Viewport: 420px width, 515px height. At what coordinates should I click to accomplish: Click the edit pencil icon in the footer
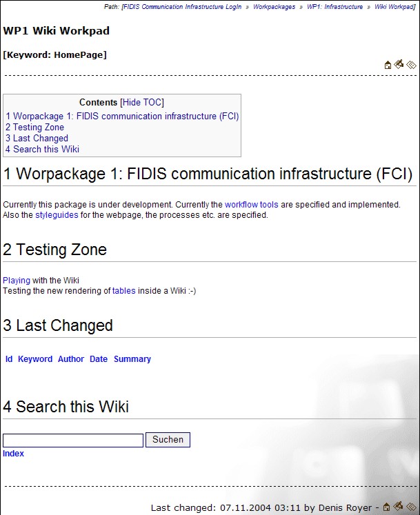pos(399,507)
